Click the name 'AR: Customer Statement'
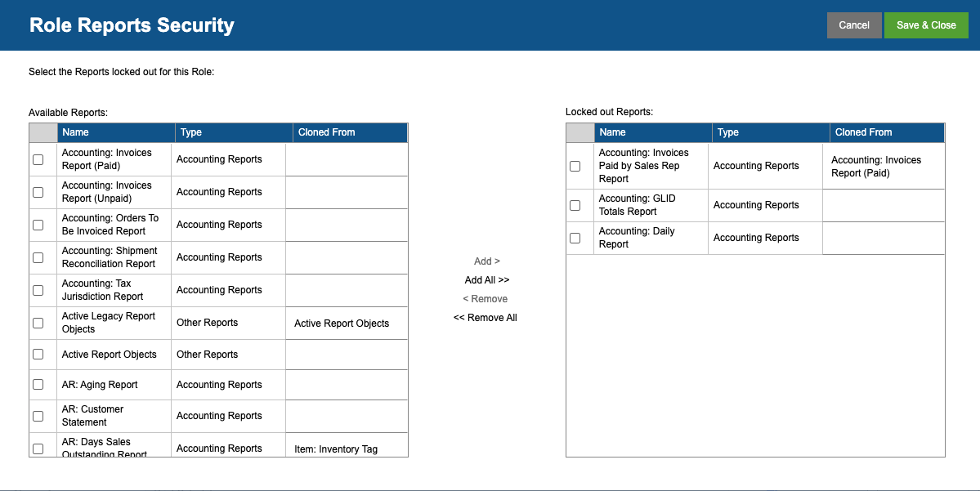The height and width of the screenshot is (491, 980). (x=92, y=415)
